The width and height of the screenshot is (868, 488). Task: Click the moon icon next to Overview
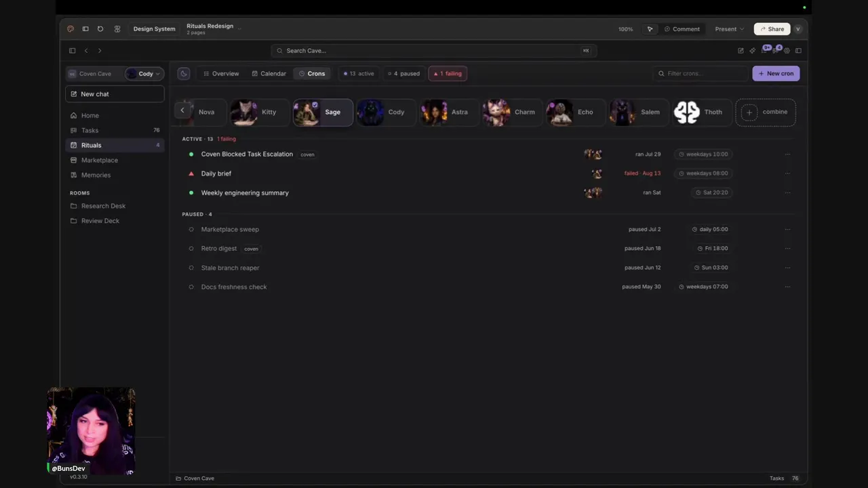(x=184, y=73)
